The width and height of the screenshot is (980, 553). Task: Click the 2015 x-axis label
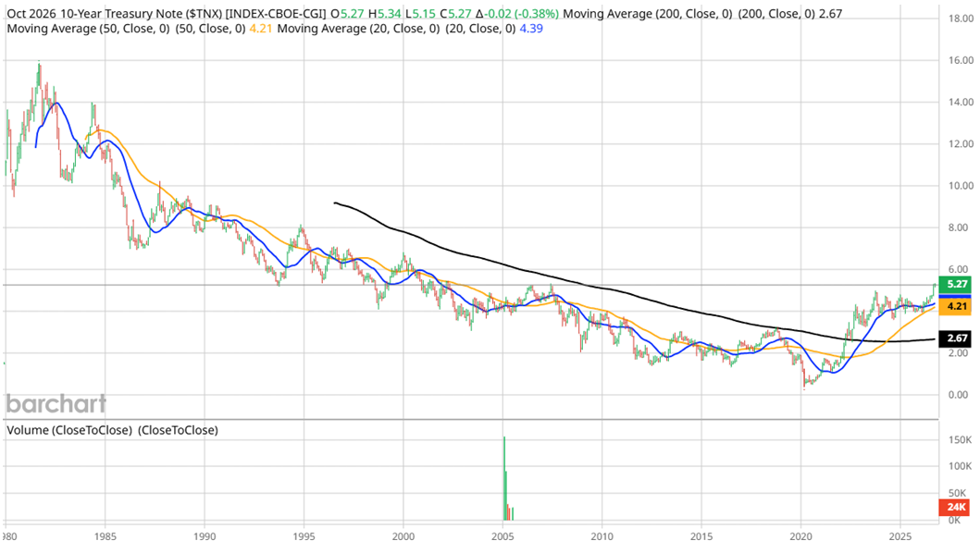[701, 536]
